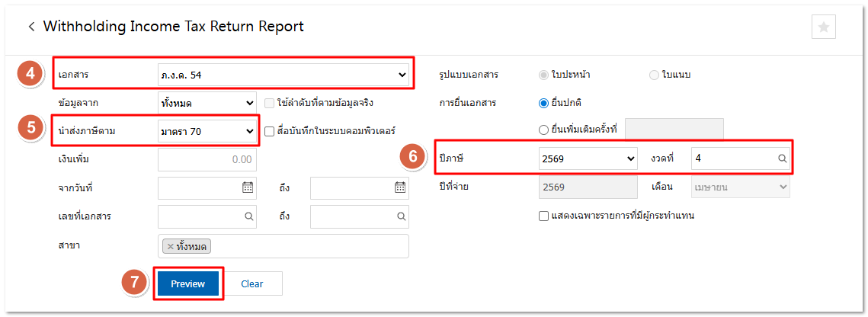The image size is (868, 317).
Task: Click the back arrow beside report title
Action: coord(31,27)
